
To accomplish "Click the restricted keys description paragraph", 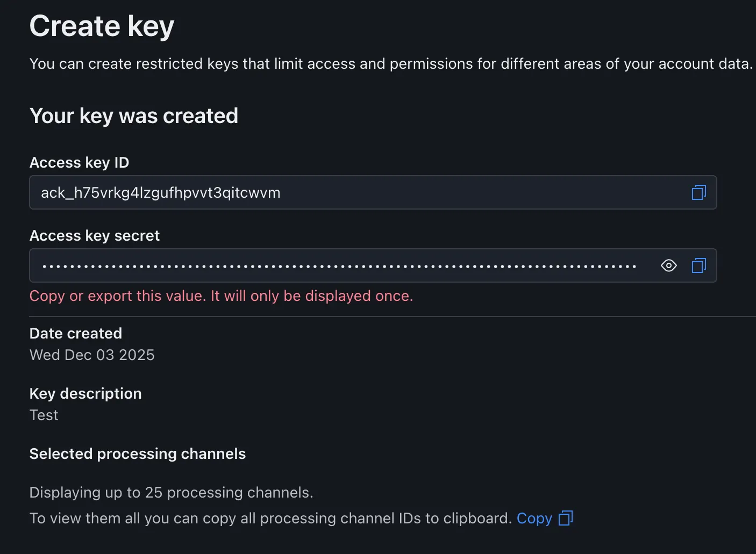I will (391, 63).
